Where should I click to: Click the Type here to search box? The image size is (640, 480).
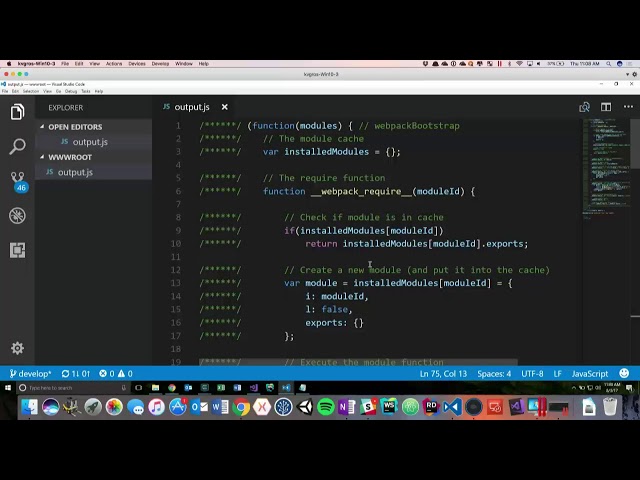pos(73,388)
